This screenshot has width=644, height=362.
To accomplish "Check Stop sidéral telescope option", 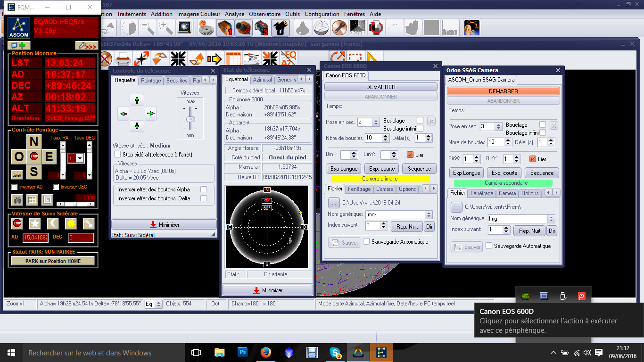I will click(x=118, y=155).
